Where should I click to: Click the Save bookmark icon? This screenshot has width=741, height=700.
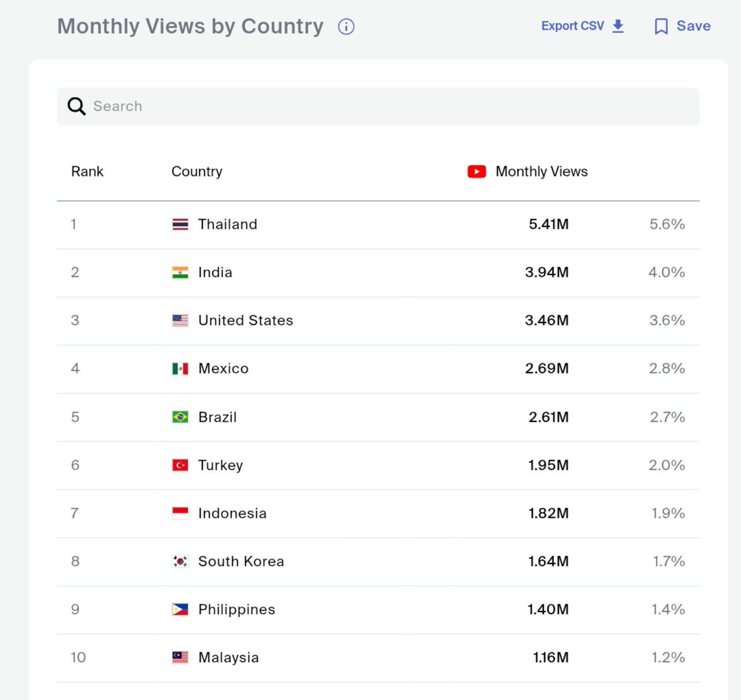pos(661,27)
